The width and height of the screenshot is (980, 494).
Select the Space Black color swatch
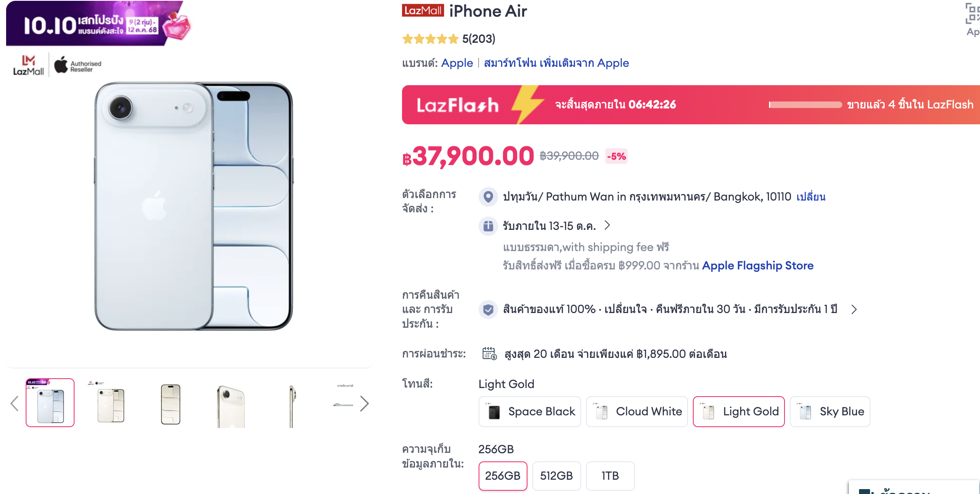click(530, 412)
